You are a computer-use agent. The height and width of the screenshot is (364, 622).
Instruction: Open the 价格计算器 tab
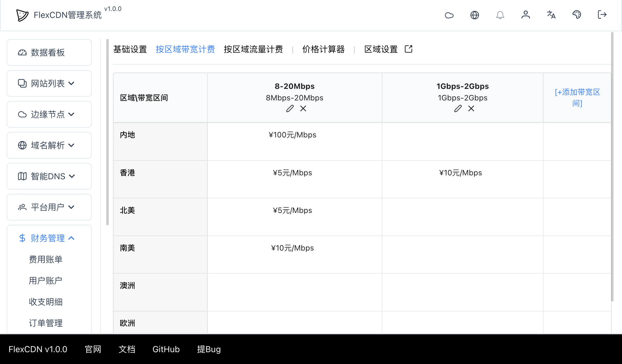click(x=323, y=49)
